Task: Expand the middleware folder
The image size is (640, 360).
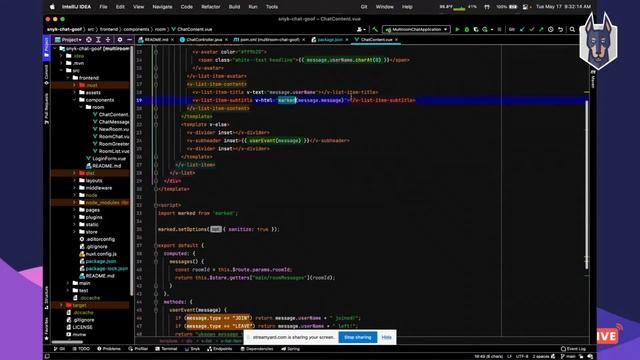Action: [x=75, y=188]
